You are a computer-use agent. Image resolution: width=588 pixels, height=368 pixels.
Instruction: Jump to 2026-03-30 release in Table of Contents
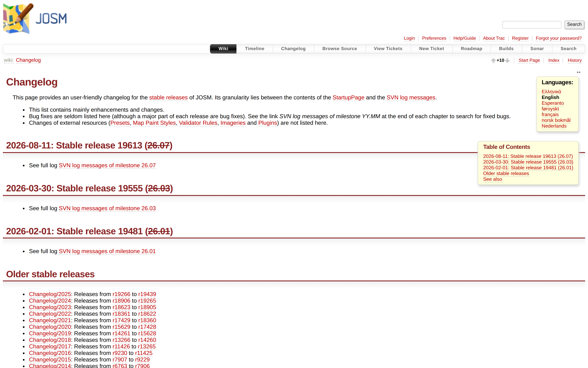[528, 162]
